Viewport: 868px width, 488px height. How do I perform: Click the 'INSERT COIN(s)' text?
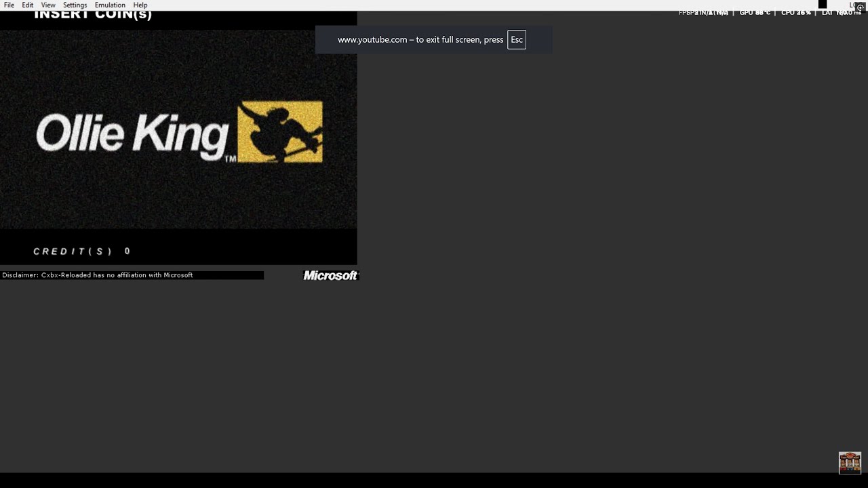point(93,15)
